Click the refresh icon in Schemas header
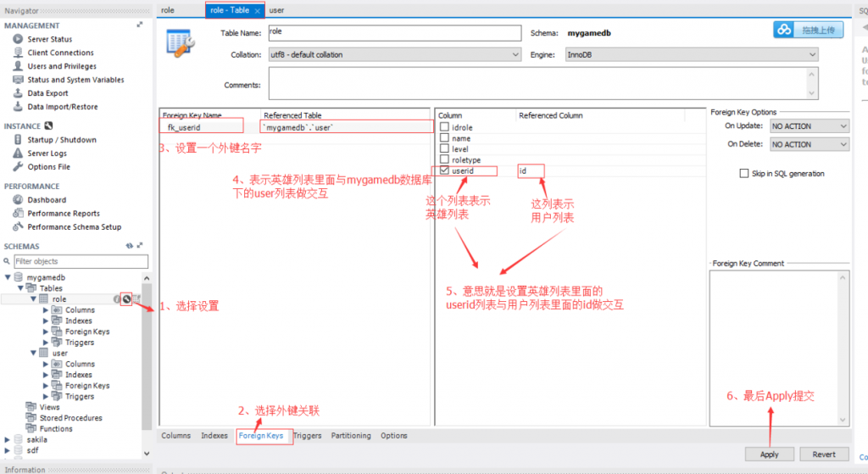868x474 pixels. coord(129,245)
